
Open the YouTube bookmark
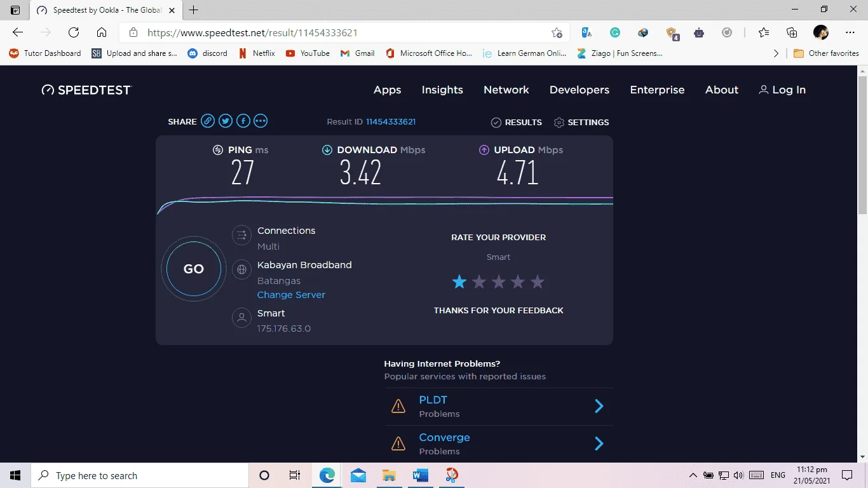308,53
